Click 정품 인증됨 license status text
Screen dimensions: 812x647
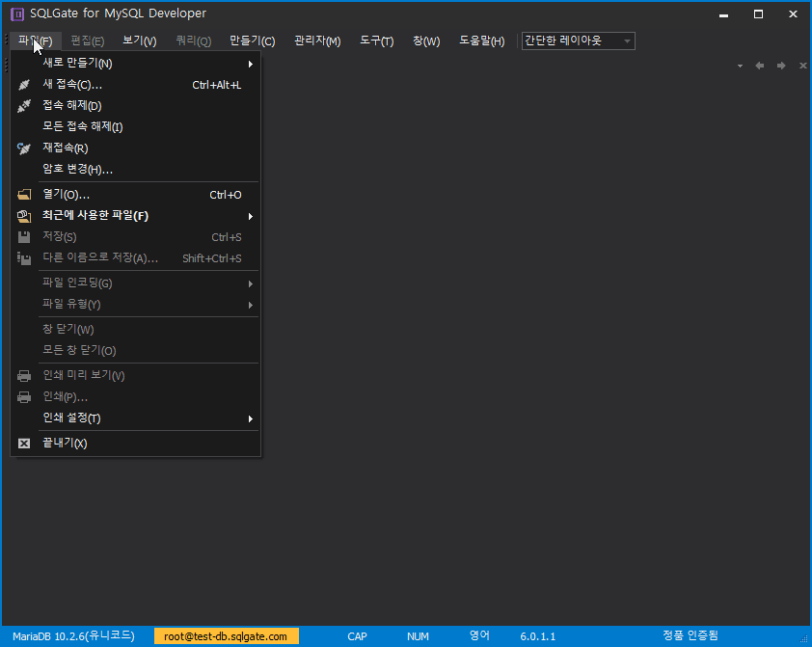690,635
